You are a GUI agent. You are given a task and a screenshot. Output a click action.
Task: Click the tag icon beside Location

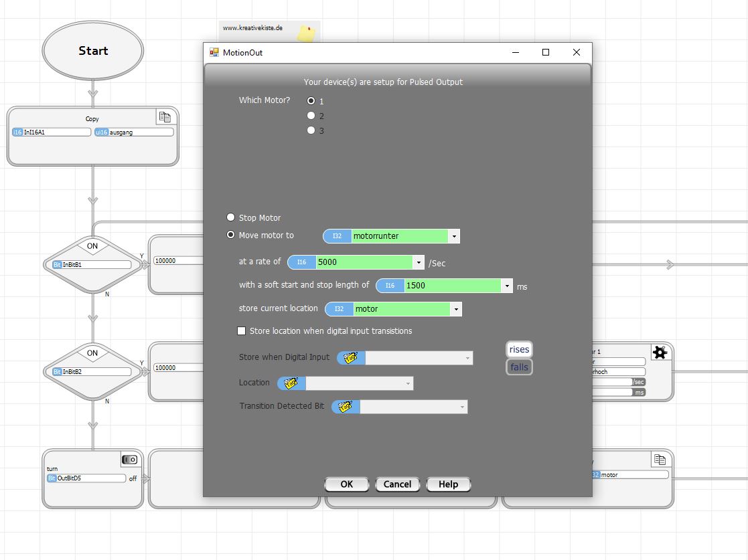coord(291,383)
